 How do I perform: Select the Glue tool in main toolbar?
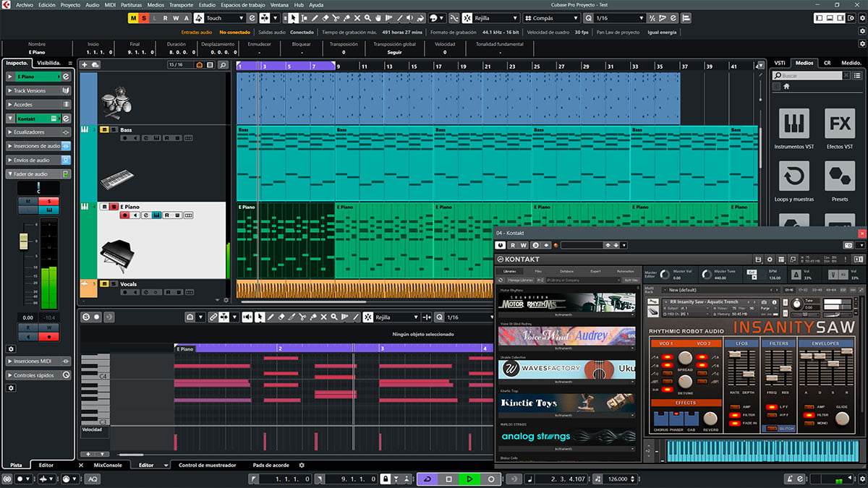[x=346, y=18]
